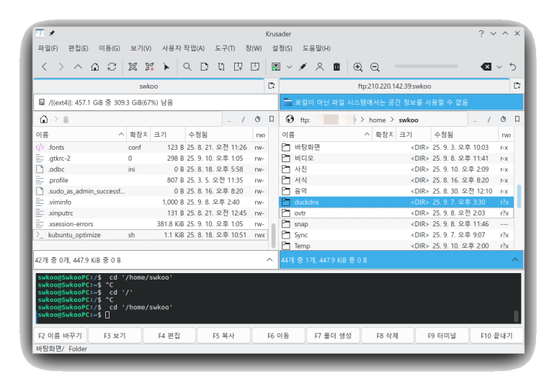Click the F7 폴더 생성 button
557x392 pixels.
[333, 336]
